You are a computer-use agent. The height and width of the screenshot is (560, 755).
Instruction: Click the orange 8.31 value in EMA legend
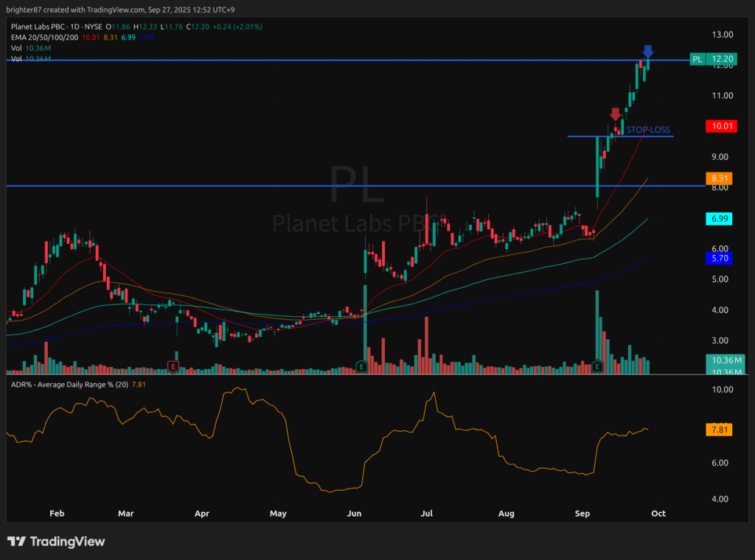[111, 38]
